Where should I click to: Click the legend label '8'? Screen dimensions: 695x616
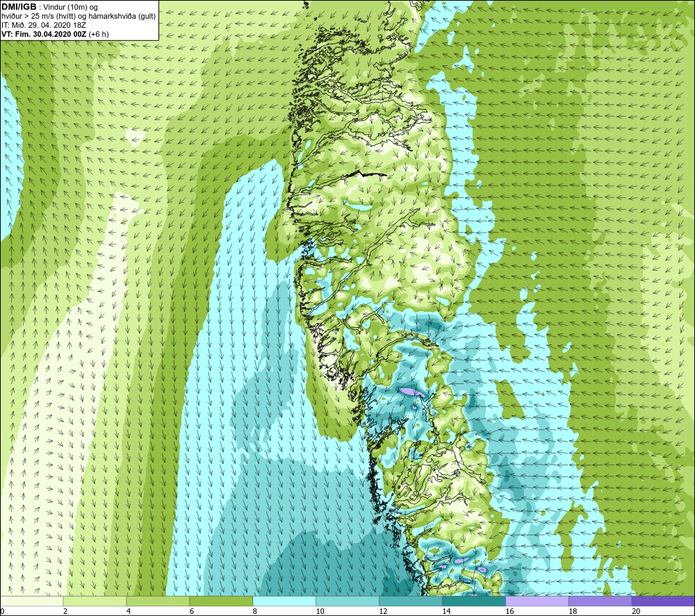(255, 611)
